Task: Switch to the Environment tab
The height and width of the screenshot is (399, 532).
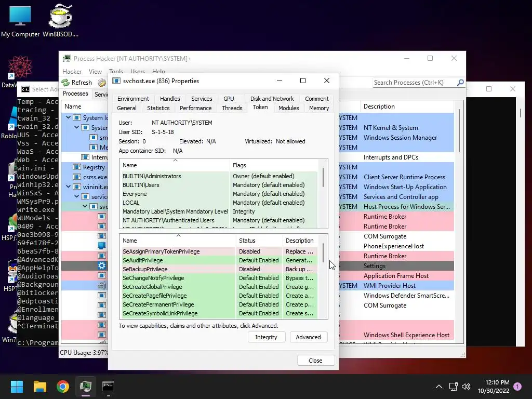Action: pos(133,99)
